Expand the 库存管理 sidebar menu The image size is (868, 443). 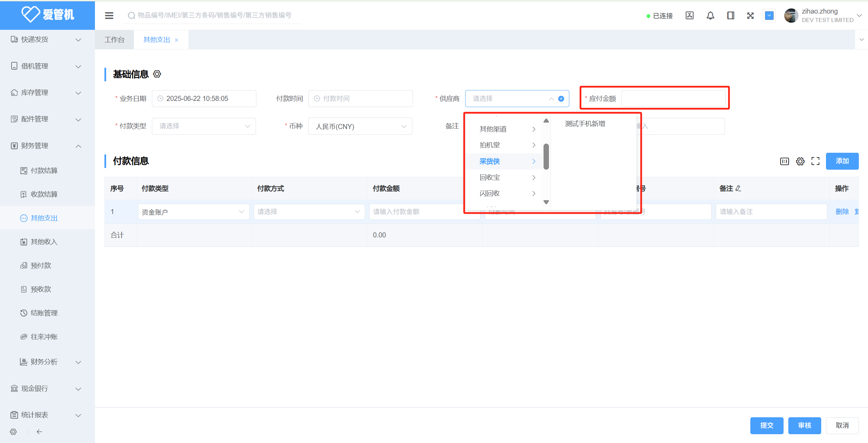pyautogui.click(x=47, y=92)
